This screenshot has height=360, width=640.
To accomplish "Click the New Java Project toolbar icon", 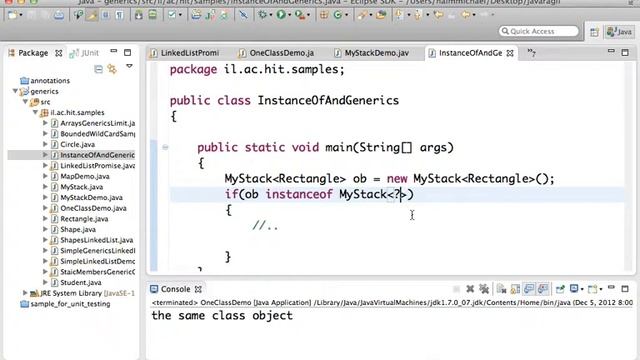I will (x=196, y=15).
